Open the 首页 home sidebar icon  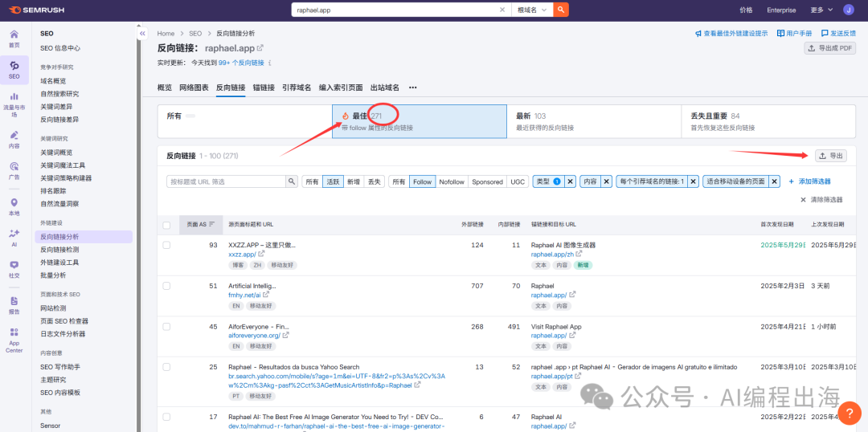click(14, 39)
